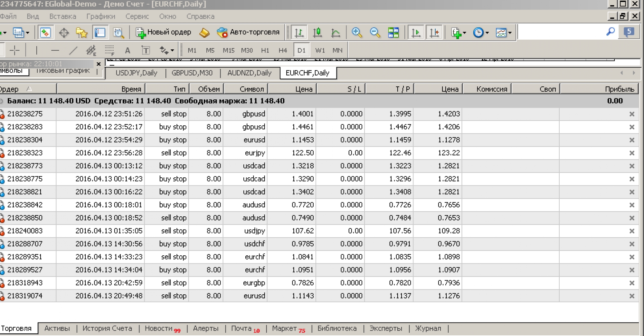Delete pending order 218238275 with X
Image resolution: width=644 pixels, height=336 pixels.
[631, 114]
